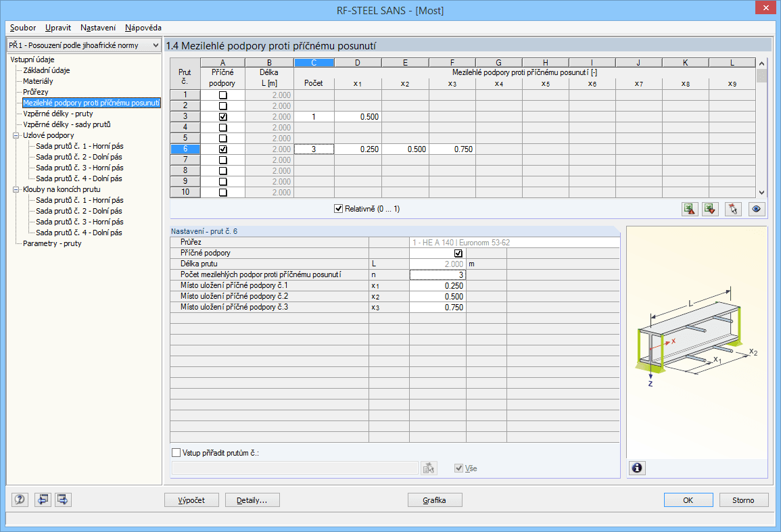The height and width of the screenshot is (532, 781).
Task: Click the eye view-mode icon
Action: 756,209
